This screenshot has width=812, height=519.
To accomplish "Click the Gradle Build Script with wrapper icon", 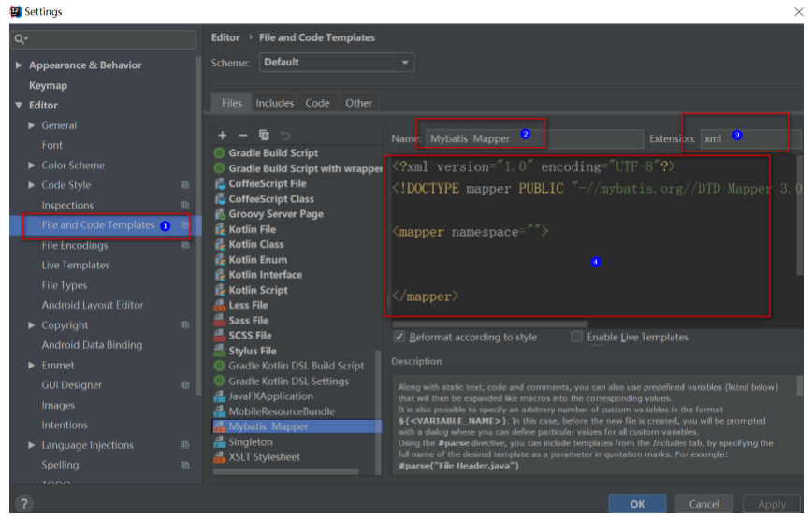I will coord(220,168).
